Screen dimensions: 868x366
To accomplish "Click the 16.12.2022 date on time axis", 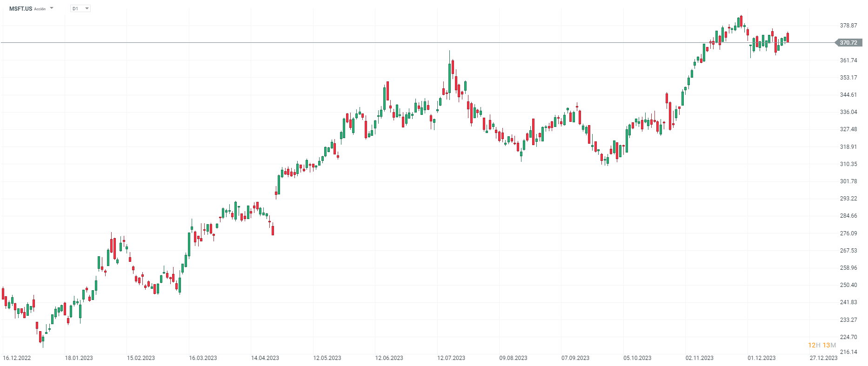I will pos(17,358).
